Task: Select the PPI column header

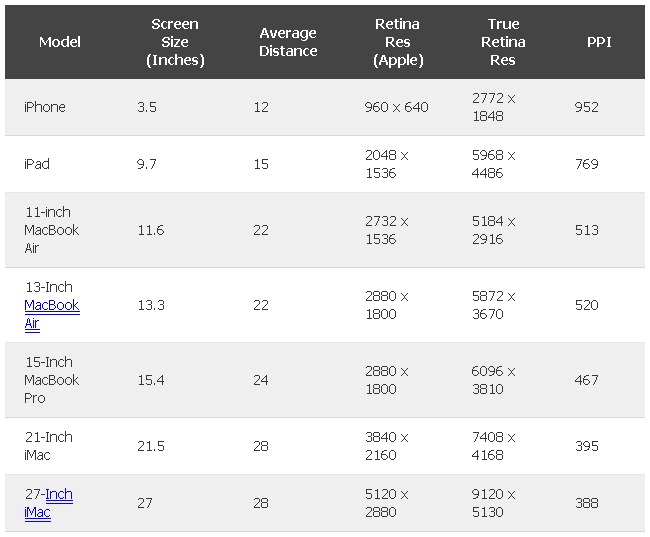Action: (600, 42)
